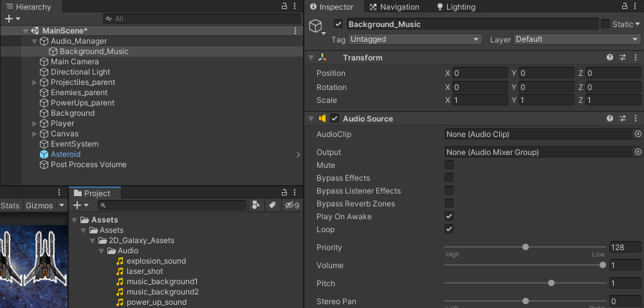Click the Pitch slider handle
Image resolution: width=644 pixels, height=308 pixels.
click(551, 283)
